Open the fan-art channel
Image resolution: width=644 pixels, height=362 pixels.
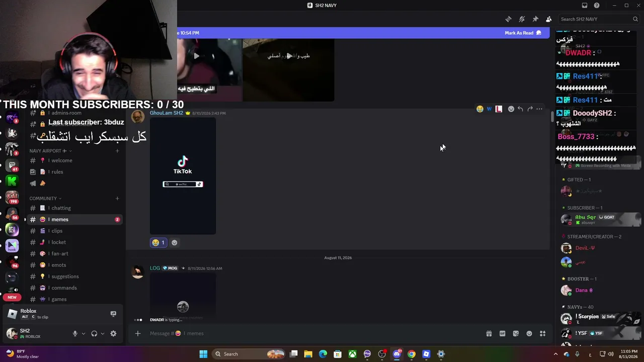(74, 254)
